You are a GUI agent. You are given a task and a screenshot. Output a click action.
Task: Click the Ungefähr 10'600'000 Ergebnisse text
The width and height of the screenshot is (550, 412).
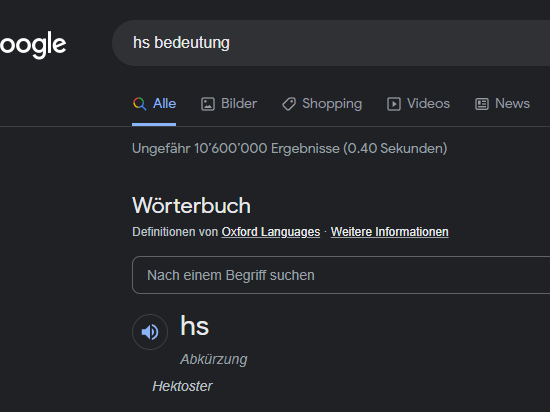[x=290, y=148]
